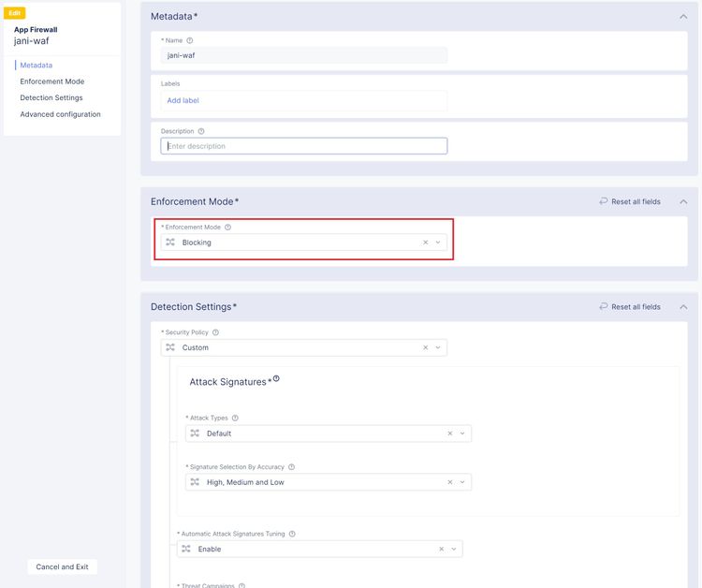Click info icon next to Enforcement Mode label
The image size is (702, 588).
click(228, 228)
